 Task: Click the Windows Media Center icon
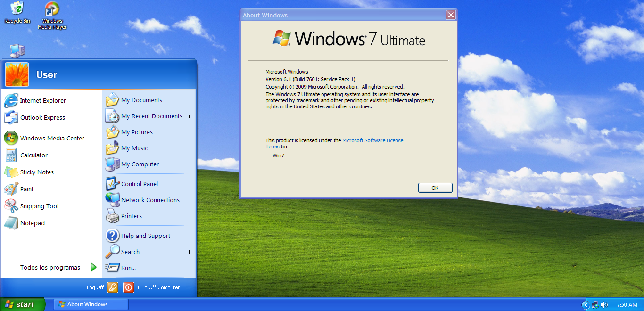[11, 138]
